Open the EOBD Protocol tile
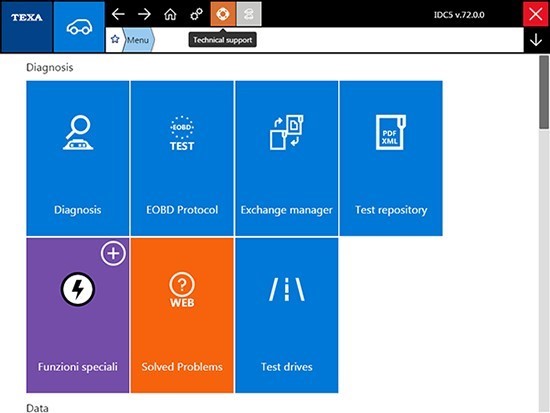This screenshot has height=413, width=550. [x=182, y=158]
